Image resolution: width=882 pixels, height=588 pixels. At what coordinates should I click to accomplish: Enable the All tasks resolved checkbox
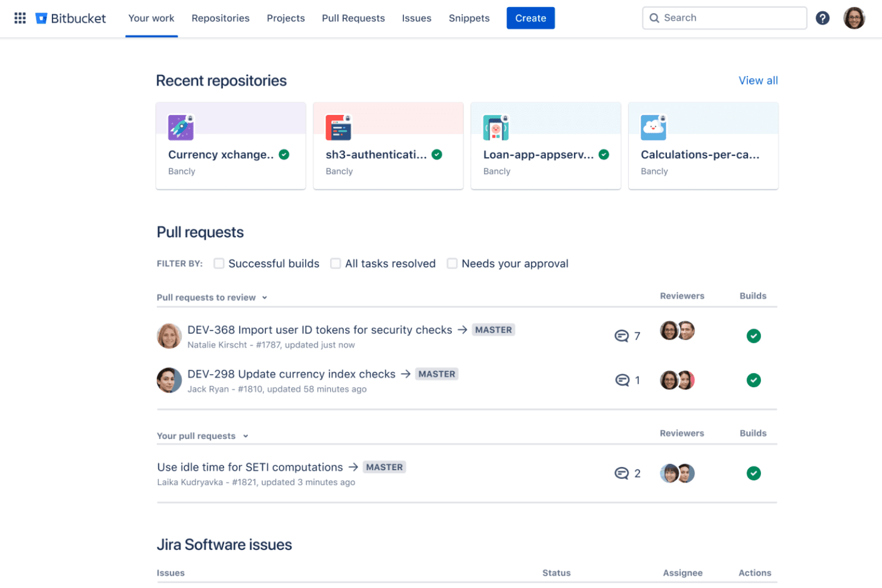click(336, 263)
